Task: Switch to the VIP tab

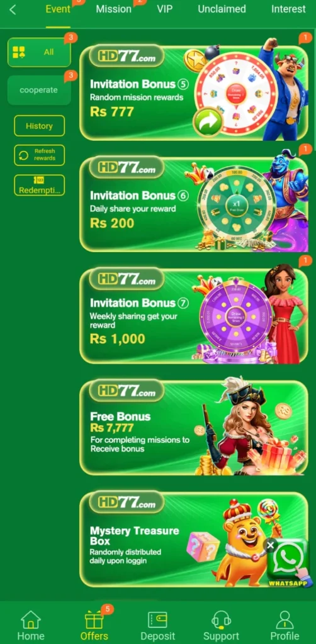Action: click(x=164, y=9)
